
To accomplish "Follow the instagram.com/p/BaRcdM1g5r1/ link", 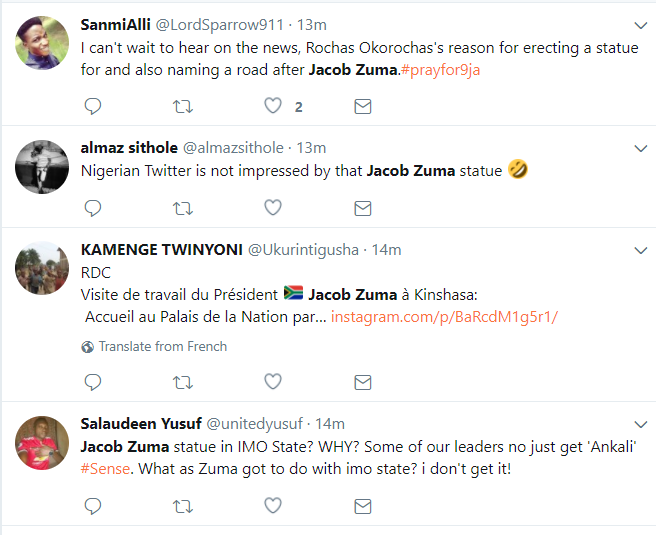I will click(x=444, y=317).
